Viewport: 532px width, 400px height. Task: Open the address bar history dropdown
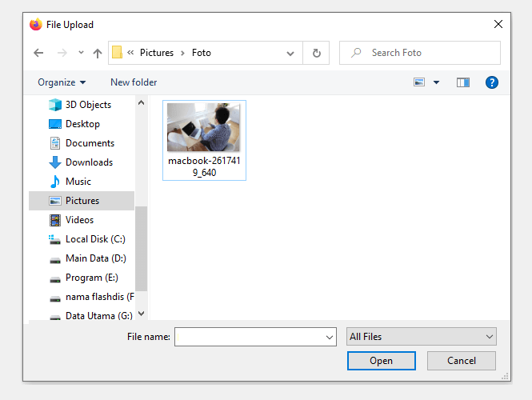coord(290,54)
